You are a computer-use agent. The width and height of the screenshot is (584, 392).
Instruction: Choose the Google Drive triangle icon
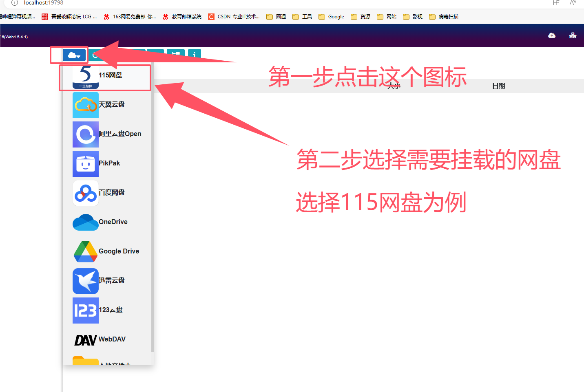pyautogui.click(x=86, y=252)
